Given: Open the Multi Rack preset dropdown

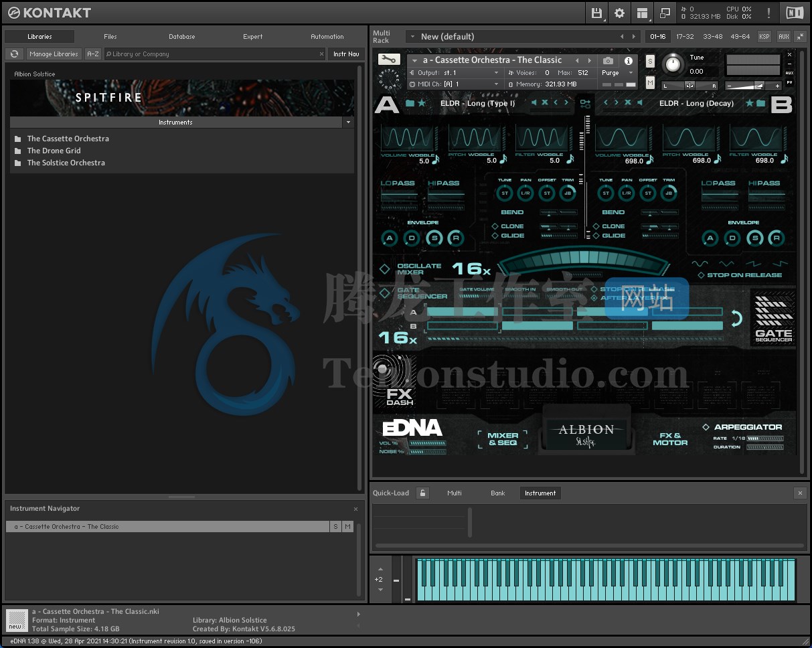Looking at the screenshot, I should [412, 37].
